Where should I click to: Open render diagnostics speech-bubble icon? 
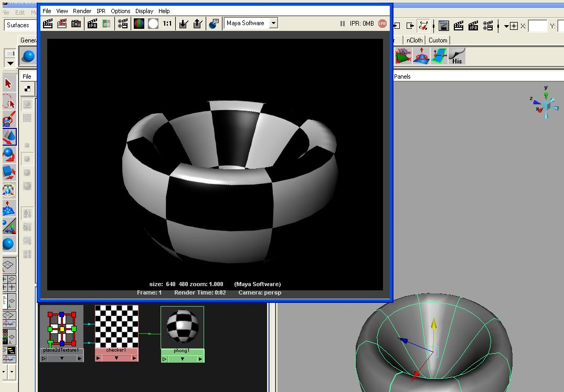click(214, 24)
